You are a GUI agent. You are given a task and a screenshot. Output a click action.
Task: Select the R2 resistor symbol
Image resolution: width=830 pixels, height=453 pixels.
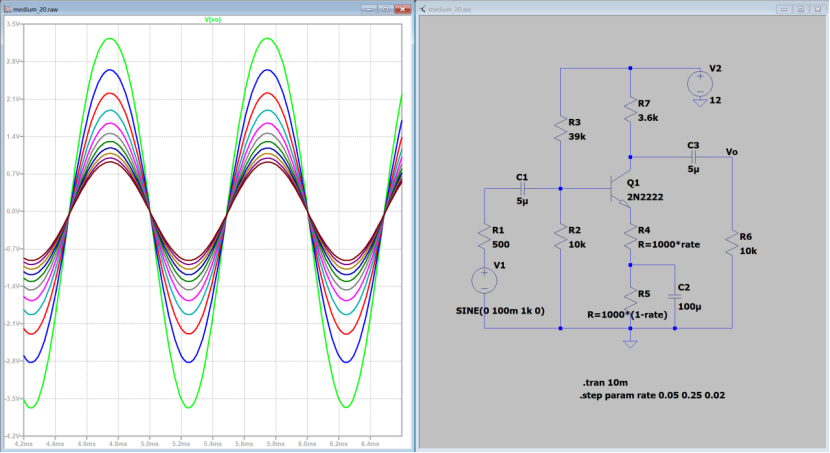pyautogui.click(x=561, y=238)
